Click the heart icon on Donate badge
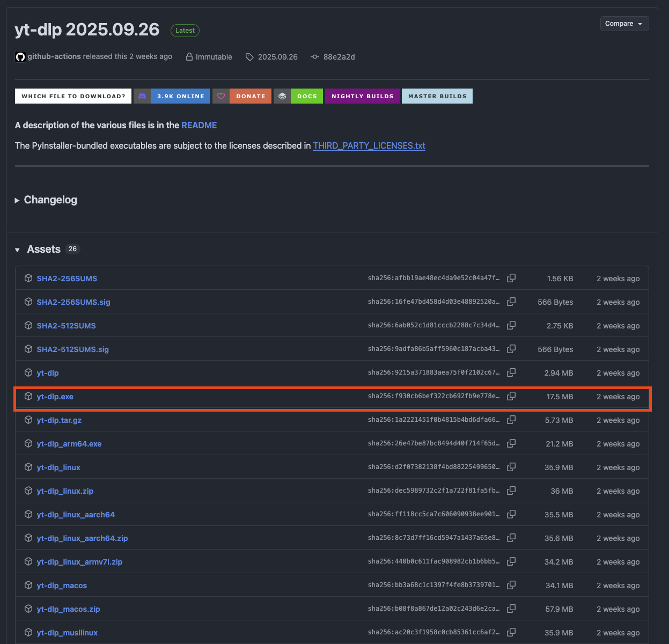 (x=221, y=96)
